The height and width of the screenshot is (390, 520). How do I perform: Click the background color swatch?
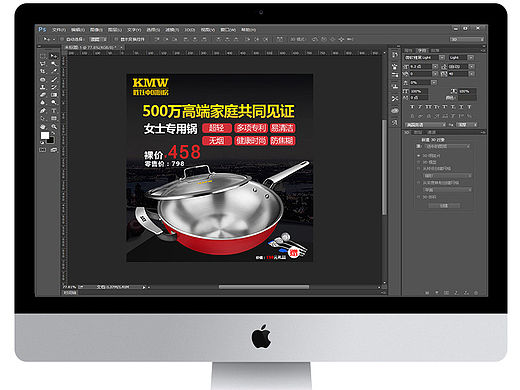51,140
